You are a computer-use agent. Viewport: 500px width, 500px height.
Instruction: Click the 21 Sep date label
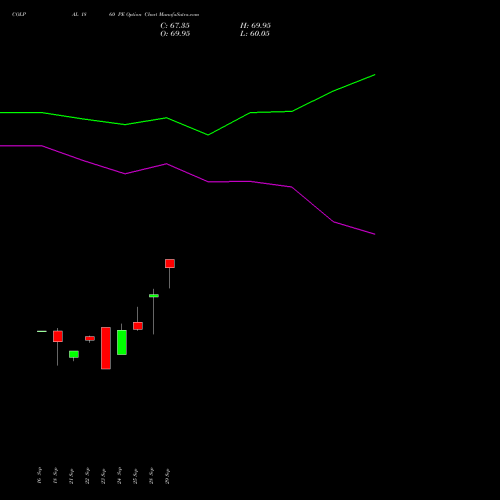71,476
